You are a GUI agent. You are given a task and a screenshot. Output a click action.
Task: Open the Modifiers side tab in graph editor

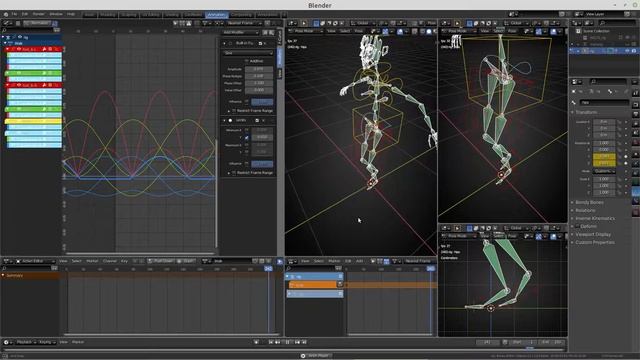280,58
